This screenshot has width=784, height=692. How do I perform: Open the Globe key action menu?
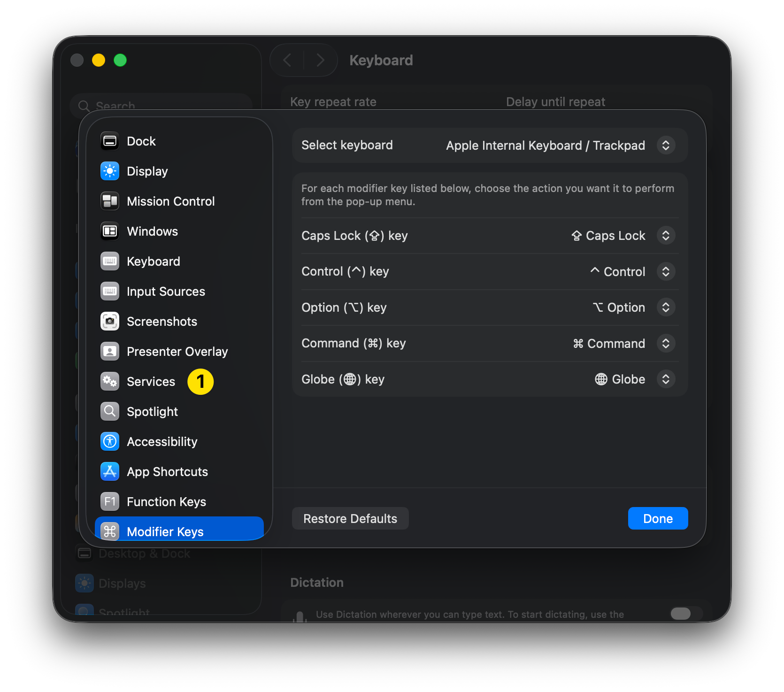pyautogui.click(x=665, y=379)
